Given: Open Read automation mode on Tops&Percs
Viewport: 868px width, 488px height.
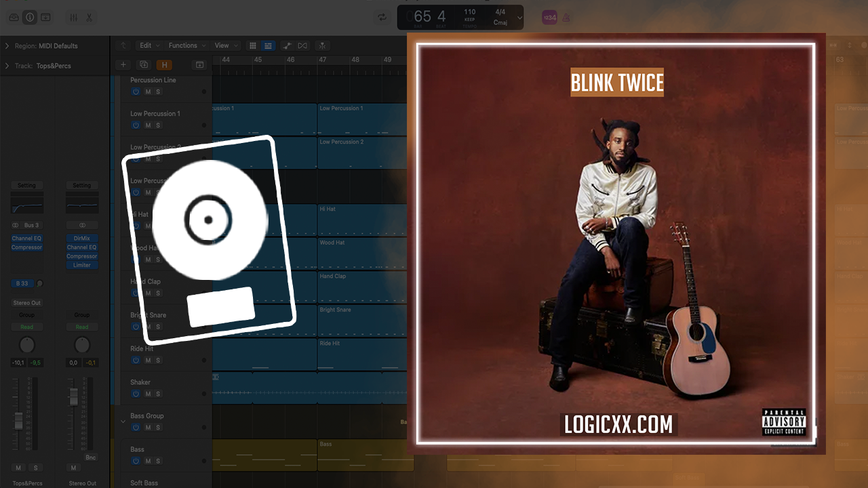Looking at the screenshot, I should tap(27, 327).
